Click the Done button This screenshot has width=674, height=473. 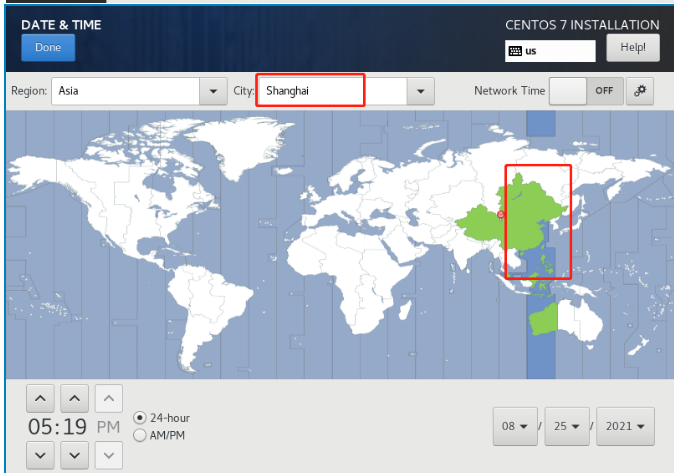[48, 47]
